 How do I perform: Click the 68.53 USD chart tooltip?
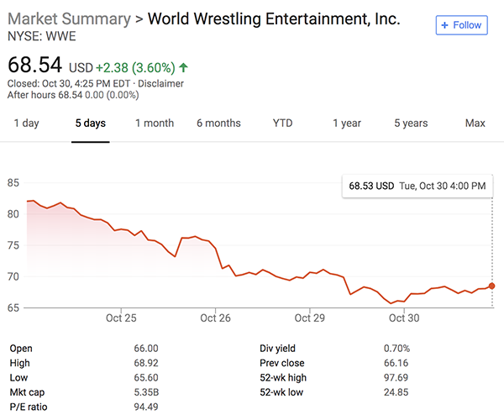(x=417, y=186)
